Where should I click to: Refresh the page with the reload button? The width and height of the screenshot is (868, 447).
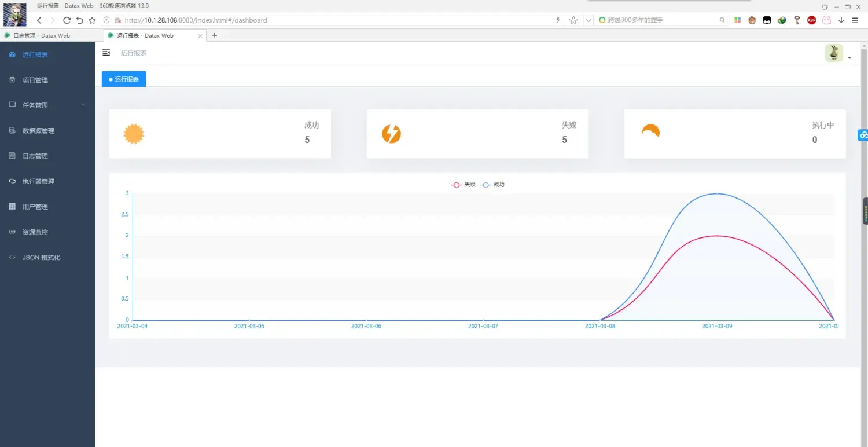click(66, 20)
